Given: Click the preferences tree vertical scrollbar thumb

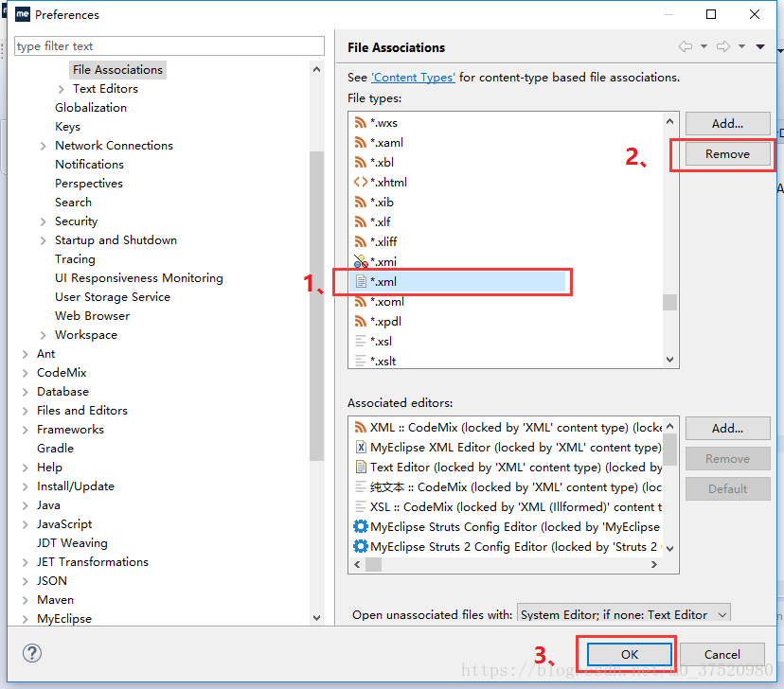Looking at the screenshot, I should click(316, 306).
